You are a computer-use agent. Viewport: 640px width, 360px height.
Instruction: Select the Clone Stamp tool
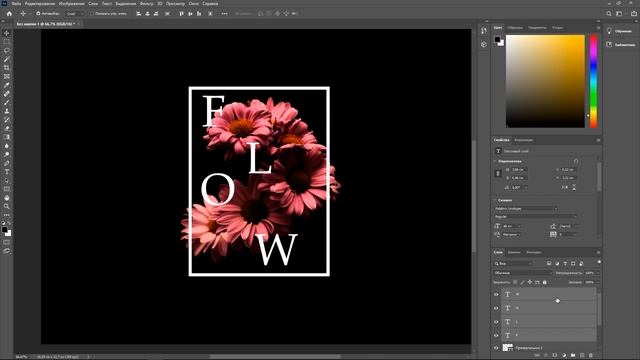(7, 111)
